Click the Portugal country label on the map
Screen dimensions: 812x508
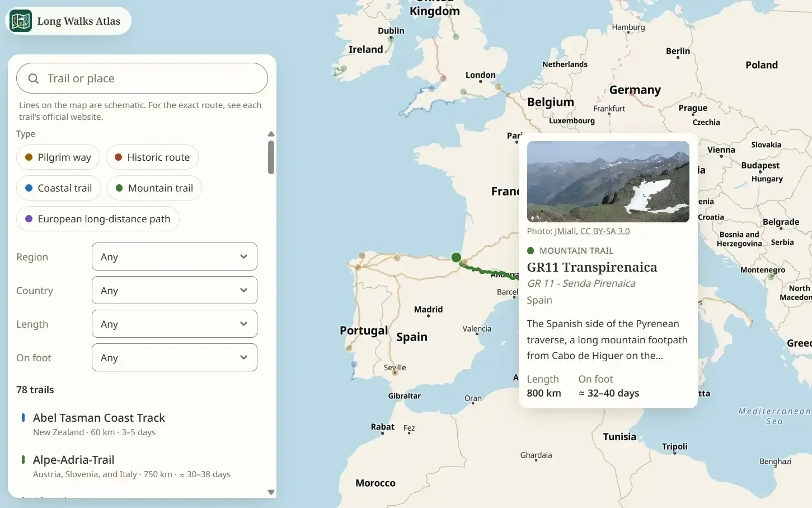point(364,330)
